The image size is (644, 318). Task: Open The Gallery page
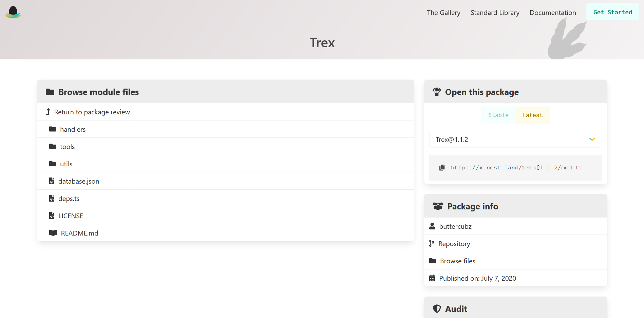[x=443, y=13]
